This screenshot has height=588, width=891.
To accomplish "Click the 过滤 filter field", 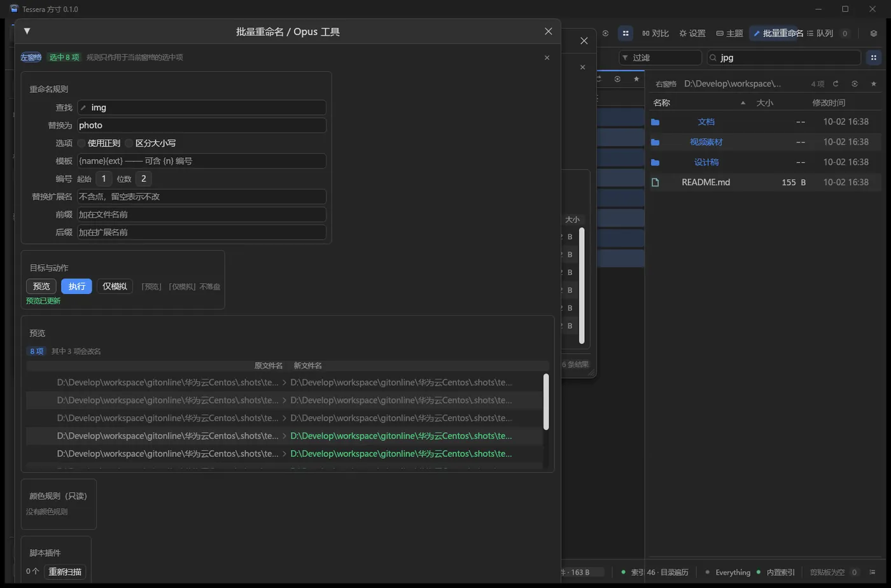I will 661,57.
